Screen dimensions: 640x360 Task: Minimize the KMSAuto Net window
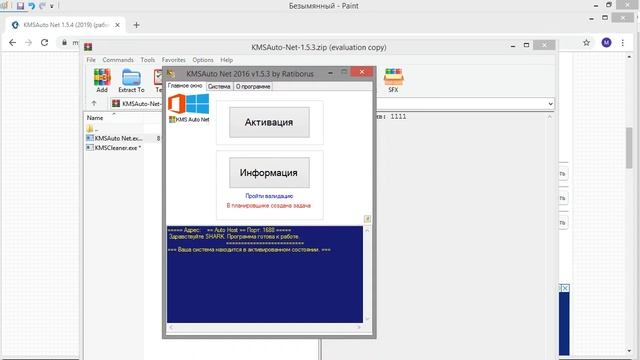click(331, 73)
